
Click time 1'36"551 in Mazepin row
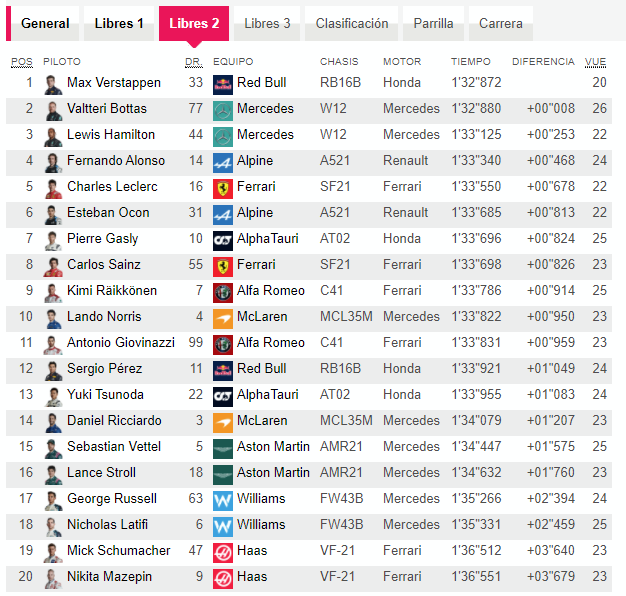pos(476,576)
